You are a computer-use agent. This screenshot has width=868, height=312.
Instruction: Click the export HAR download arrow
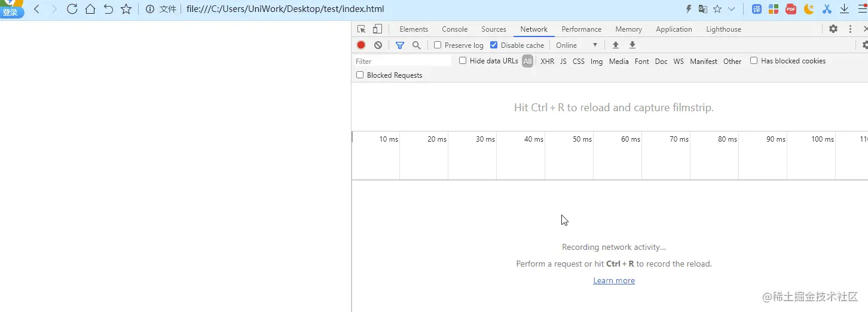[632, 45]
